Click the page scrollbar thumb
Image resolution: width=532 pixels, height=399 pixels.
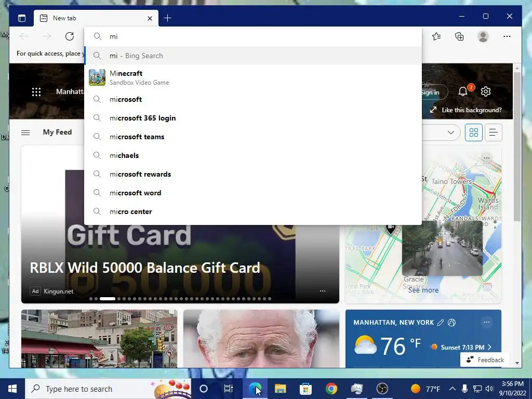517,147
